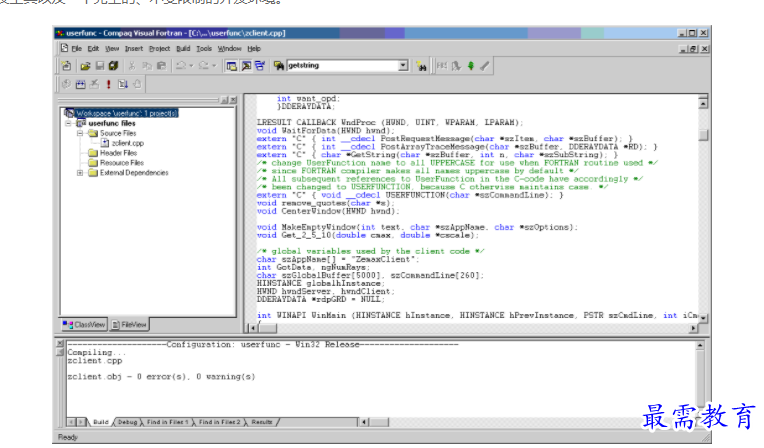764x448 pixels.
Task: Click the New Text File toolbar icon
Action: (66, 66)
